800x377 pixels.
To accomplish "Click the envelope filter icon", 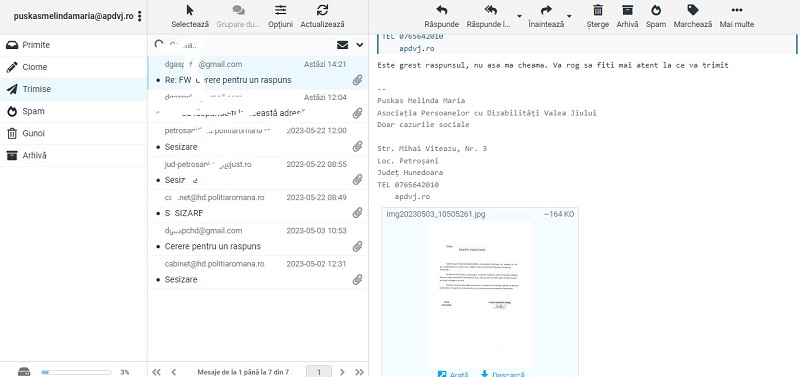I will pos(343,45).
